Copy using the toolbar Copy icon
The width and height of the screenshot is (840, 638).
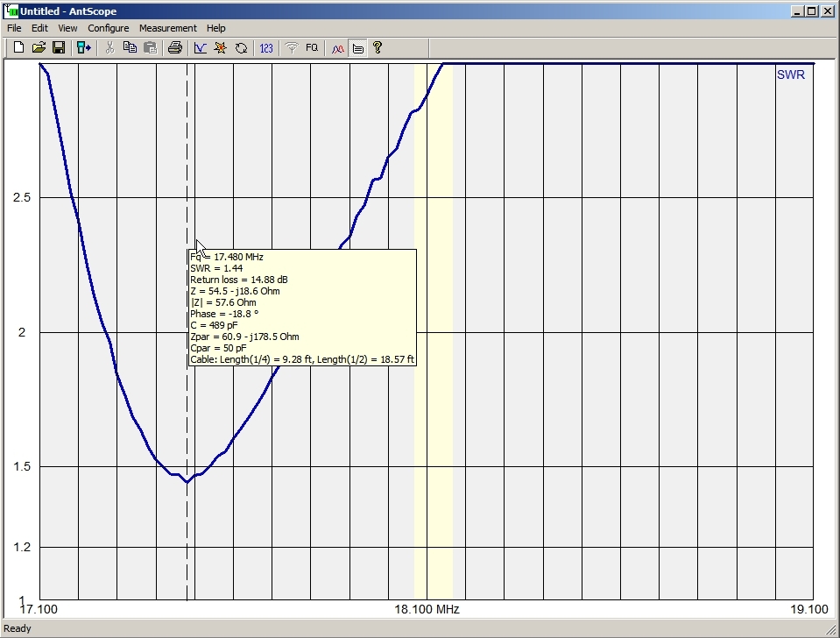coord(130,47)
